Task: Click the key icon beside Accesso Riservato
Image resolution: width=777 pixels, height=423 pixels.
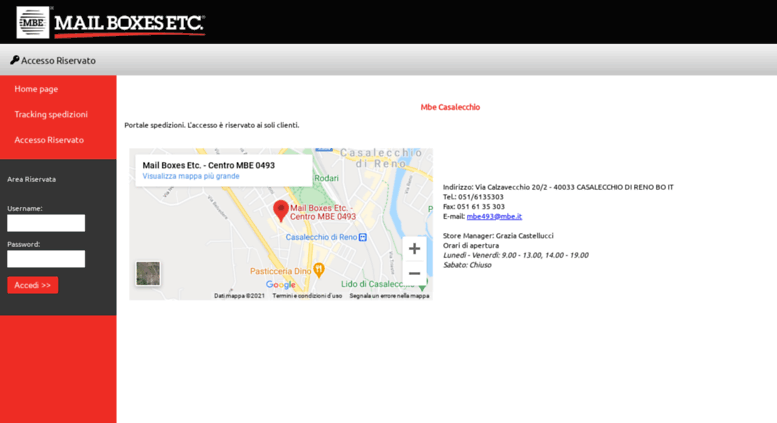Action: [14, 60]
